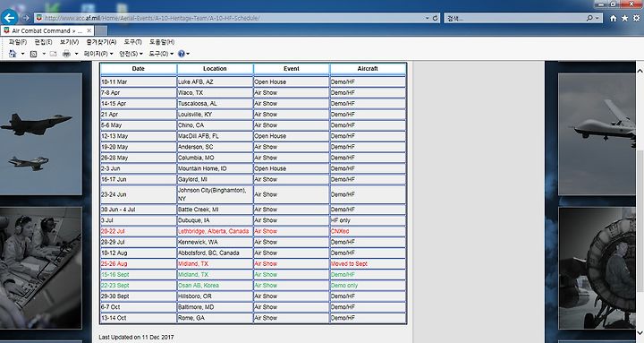Open the 즐겨찾기(A) menu
This screenshot has height=343, width=644.
[101, 42]
